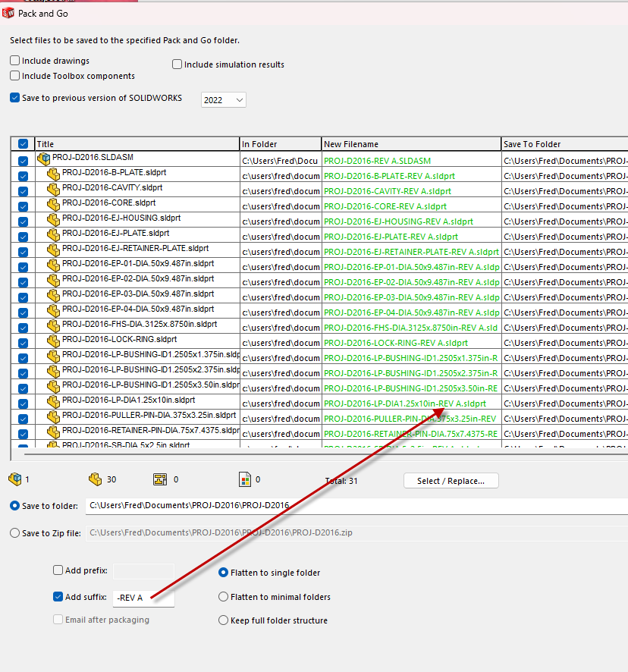This screenshot has width=628, height=672.
Task: Click the SOLIDWORKS logo in the title bar
Action: pyautogui.click(x=8, y=13)
